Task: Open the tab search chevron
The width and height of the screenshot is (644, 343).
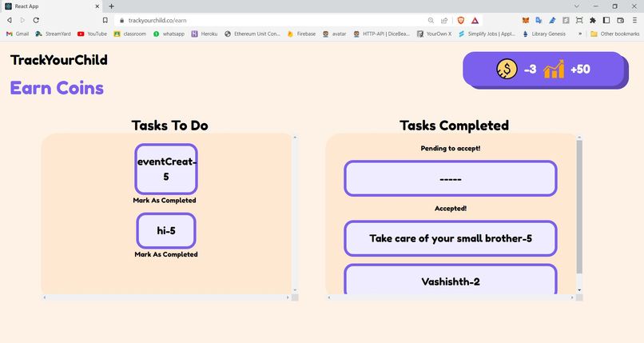Action: (577, 6)
